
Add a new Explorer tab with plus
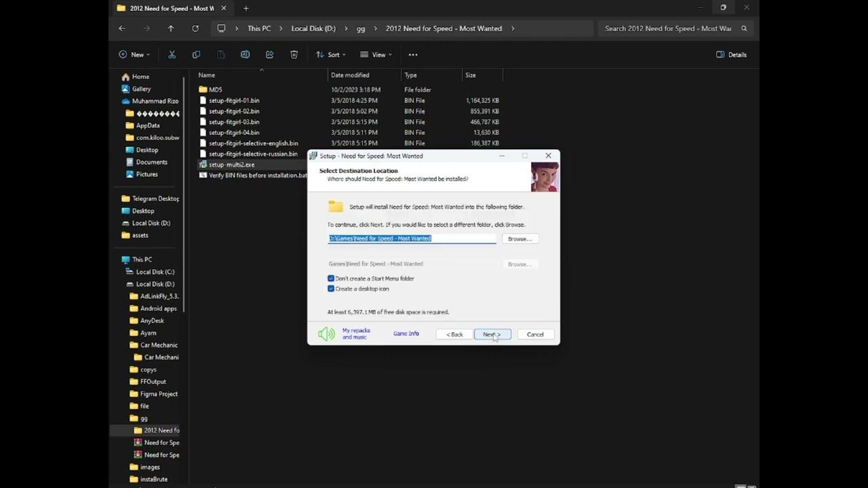pos(245,8)
